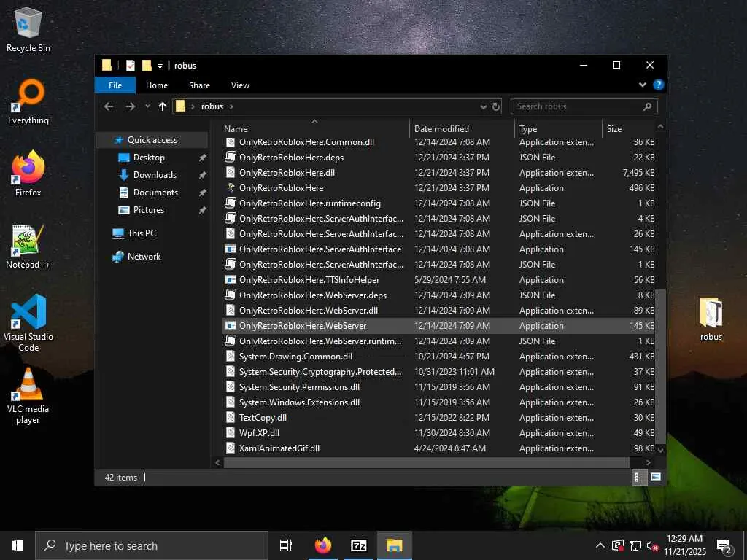Sort by Size column header
Image resolution: width=747 pixels, height=560 pixels.
[629, 128]
